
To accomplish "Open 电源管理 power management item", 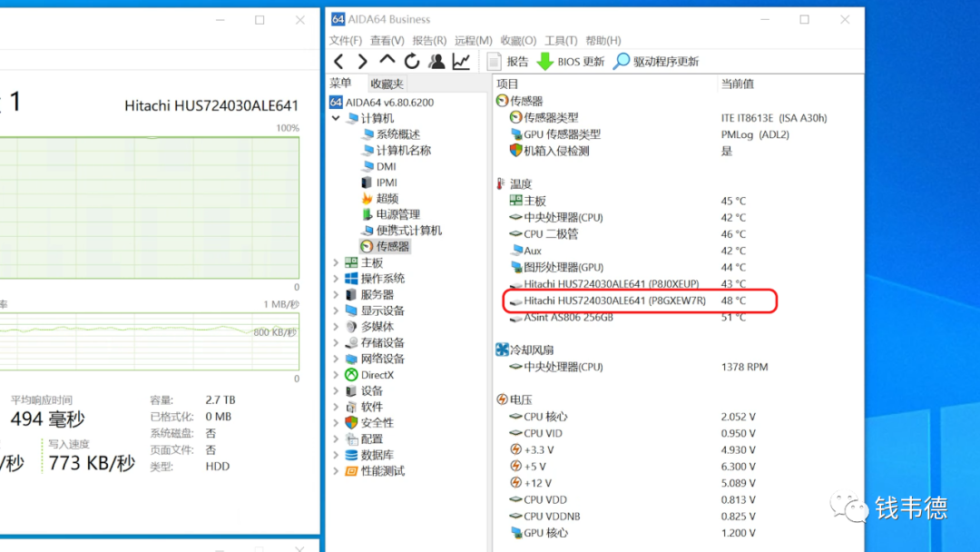I will click(x=390, y=214).
